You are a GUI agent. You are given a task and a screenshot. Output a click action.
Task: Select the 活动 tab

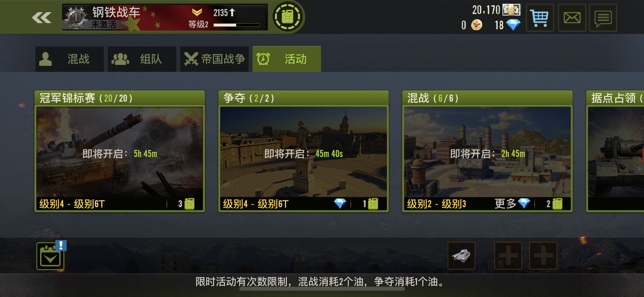coord(287,59)
